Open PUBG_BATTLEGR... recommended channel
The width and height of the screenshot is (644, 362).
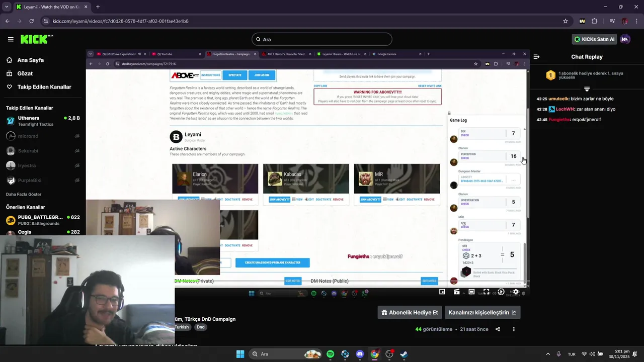[x=43, y=220]
